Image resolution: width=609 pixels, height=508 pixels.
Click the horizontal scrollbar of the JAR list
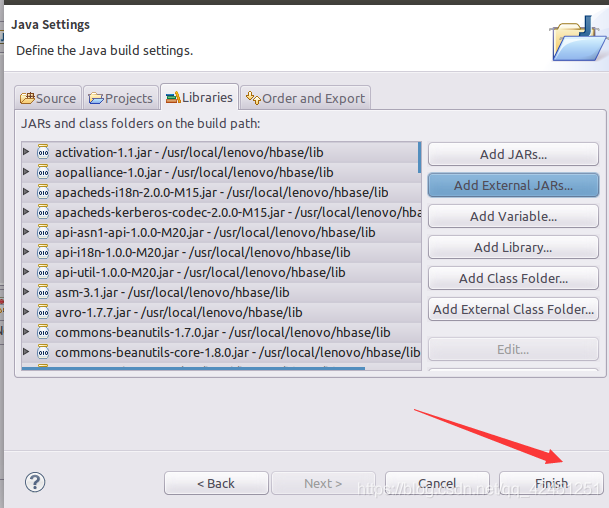pyautogui.click(x=193, y=368)
